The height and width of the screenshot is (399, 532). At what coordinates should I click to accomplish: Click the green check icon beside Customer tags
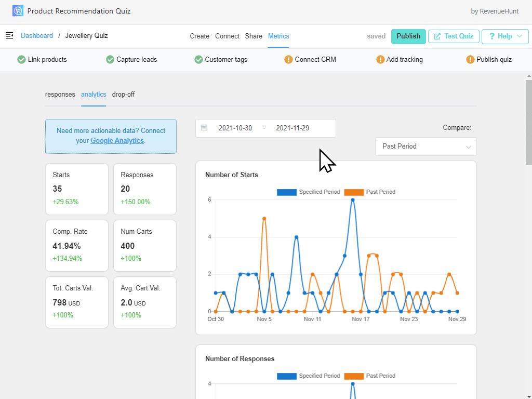click(x=198, y=60)
